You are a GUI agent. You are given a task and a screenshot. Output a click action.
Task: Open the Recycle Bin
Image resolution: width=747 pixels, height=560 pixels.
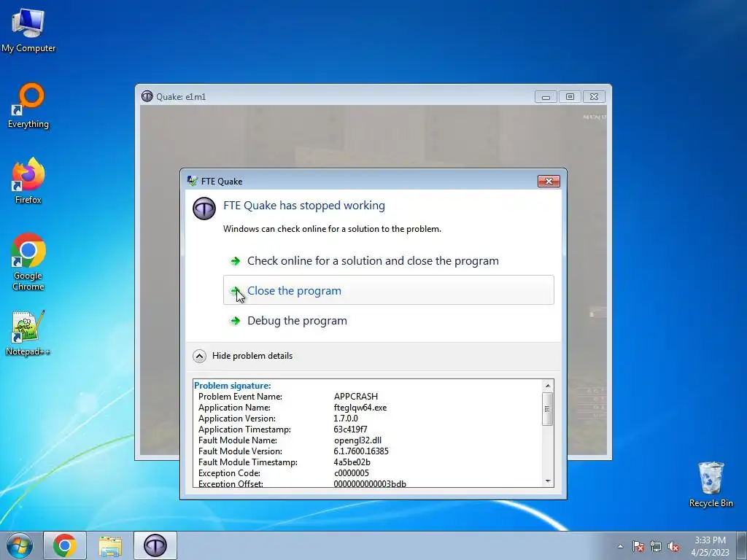[711, 484]
